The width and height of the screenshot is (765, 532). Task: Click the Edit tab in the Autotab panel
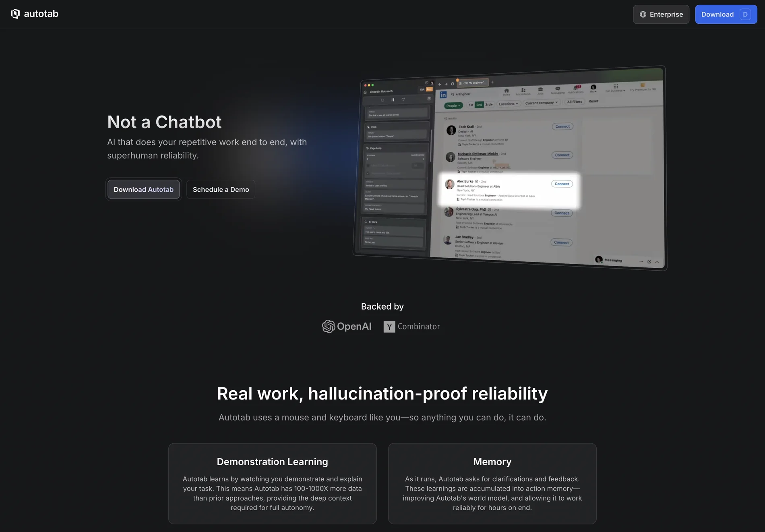point(422,89)
